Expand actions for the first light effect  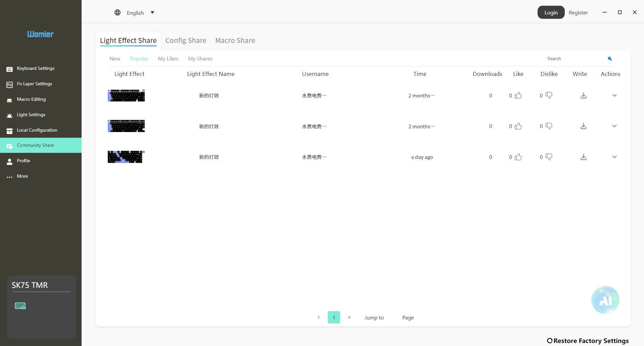click(x=614, y=96)
